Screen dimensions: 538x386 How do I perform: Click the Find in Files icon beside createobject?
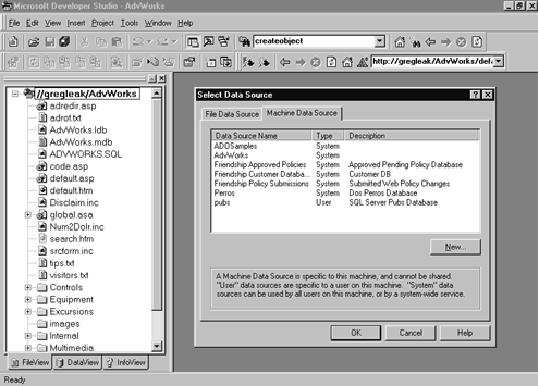pyautogui.click(x=244, y=42)
